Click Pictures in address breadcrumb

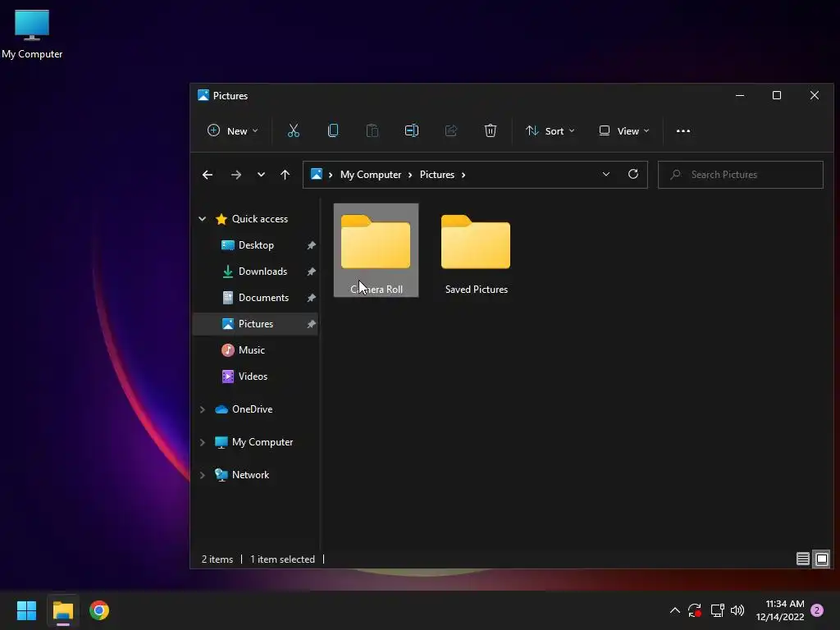pos(436,175)
